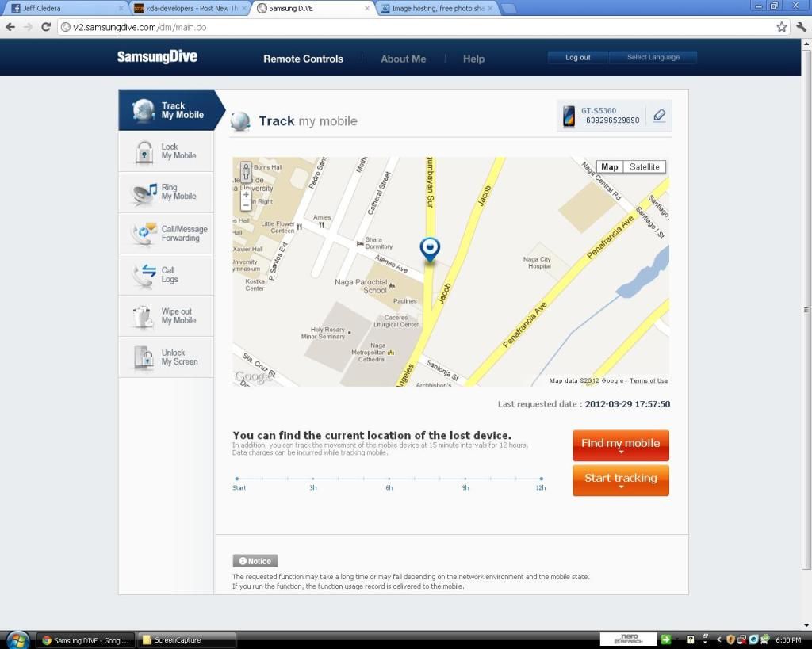
Task: Click the browser forward arrow
Action: (x=28, y=27)
